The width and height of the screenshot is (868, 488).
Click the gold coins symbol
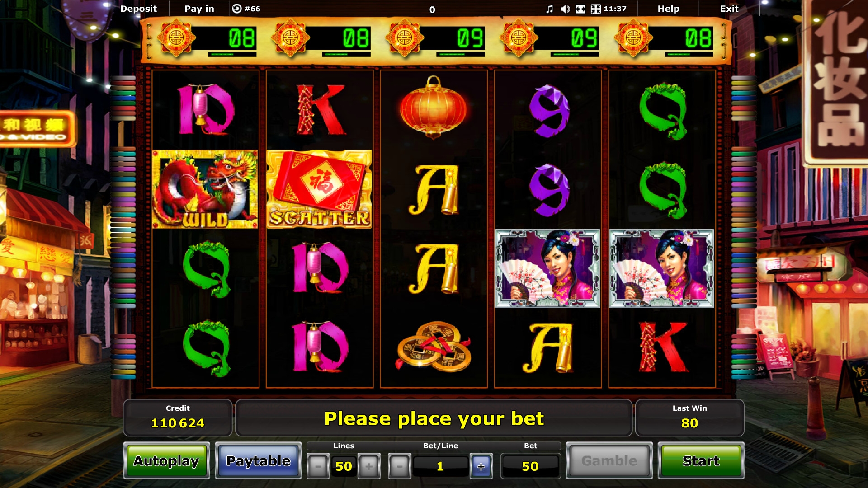[434, 347]
